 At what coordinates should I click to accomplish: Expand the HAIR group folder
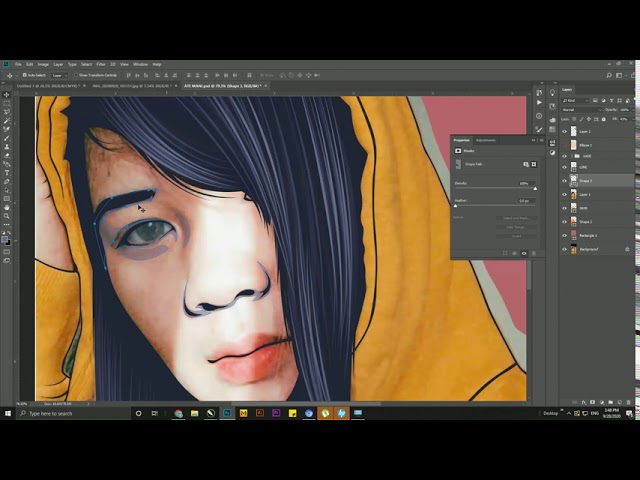571,156
